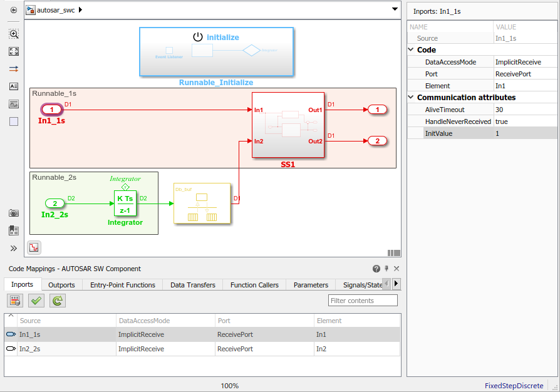This screenshot has width=560, height=392.
Task: Select the In2_2s inport block
Action: pos(54,204)
